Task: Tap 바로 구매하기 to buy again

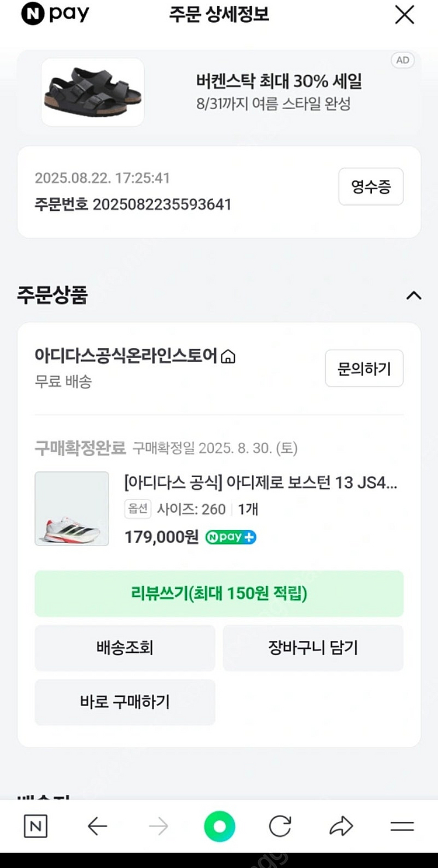Action: click(125, 702)
